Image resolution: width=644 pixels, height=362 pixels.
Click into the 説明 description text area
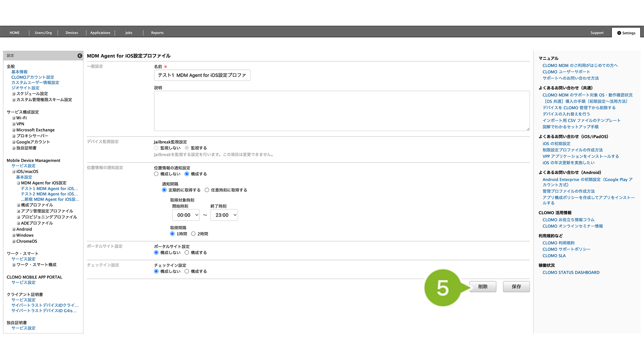click(x=342, y=111)
